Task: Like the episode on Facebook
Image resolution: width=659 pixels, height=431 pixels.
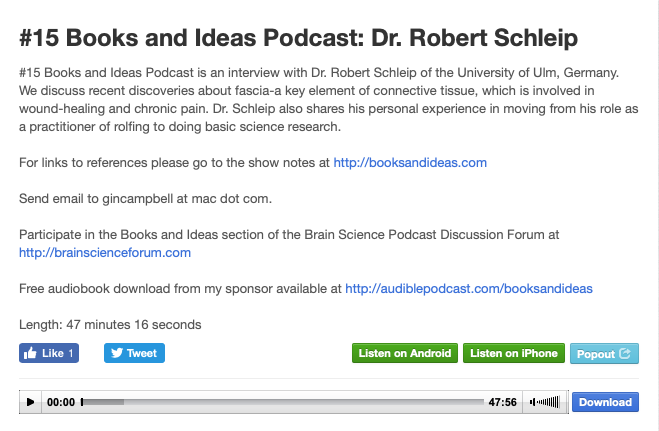Action: tap(49, 353)
